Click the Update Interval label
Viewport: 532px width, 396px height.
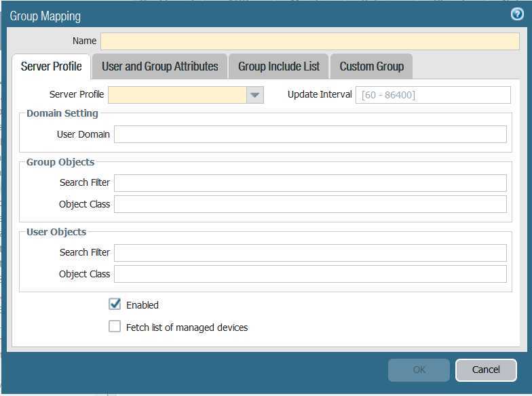point(320,94)
